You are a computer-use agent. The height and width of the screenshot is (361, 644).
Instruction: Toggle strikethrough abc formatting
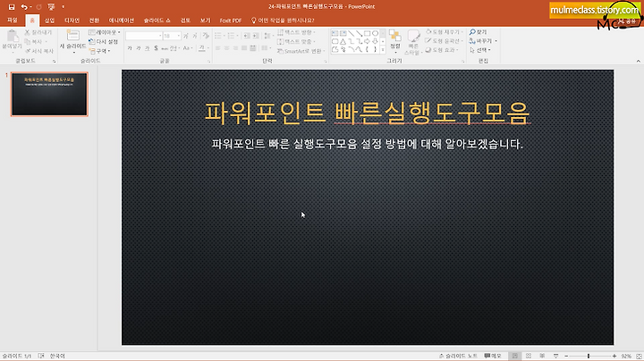click(165, 48)
